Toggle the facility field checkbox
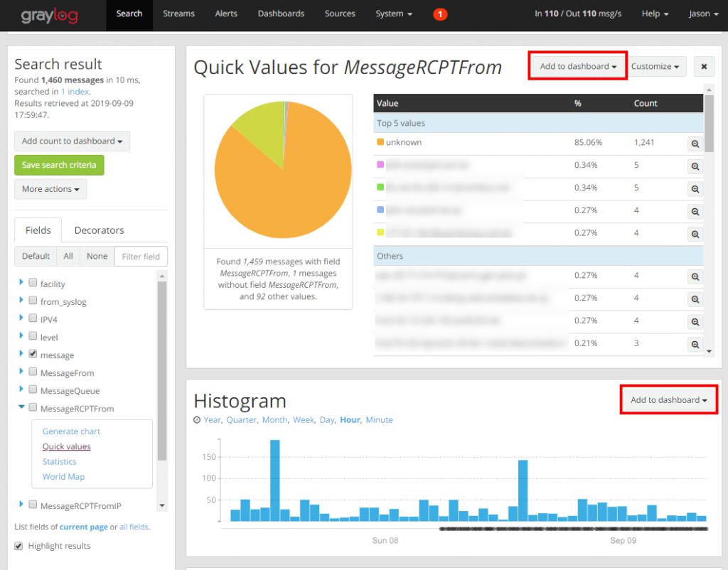 pos(33,282)
